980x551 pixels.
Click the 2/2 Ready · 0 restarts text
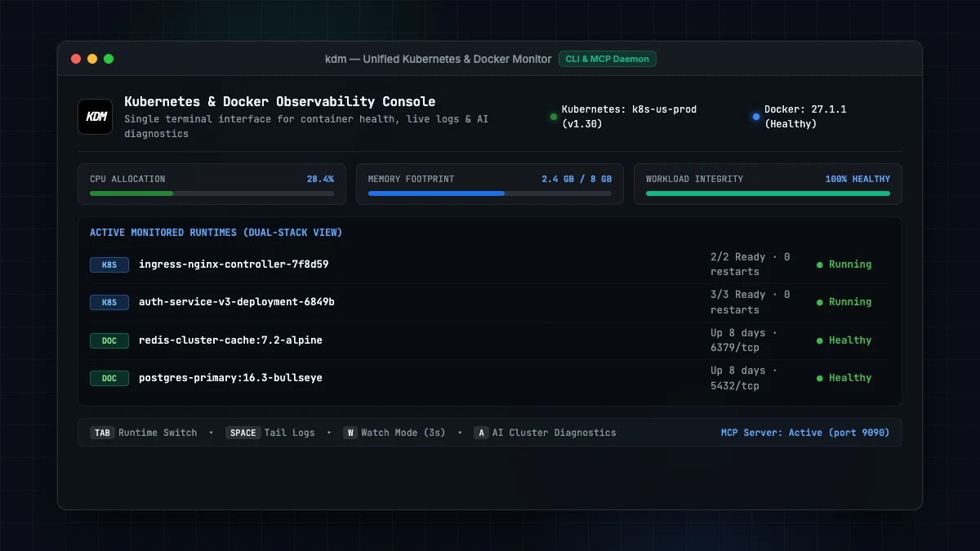(x=751, y=264)
